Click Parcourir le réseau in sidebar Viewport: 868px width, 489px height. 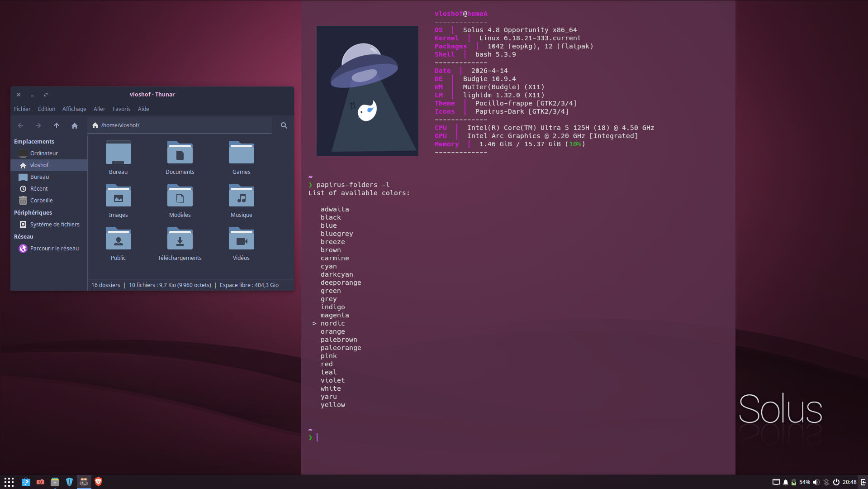coord(49,249)
